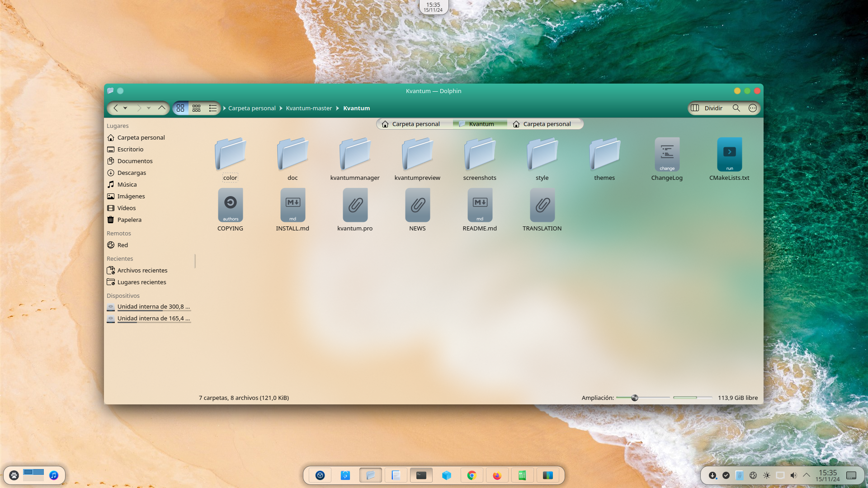Open Vídeos in Places sidebar
Image resolution: width=868 pixels, height=488 pixels.
tap(149, 208)
